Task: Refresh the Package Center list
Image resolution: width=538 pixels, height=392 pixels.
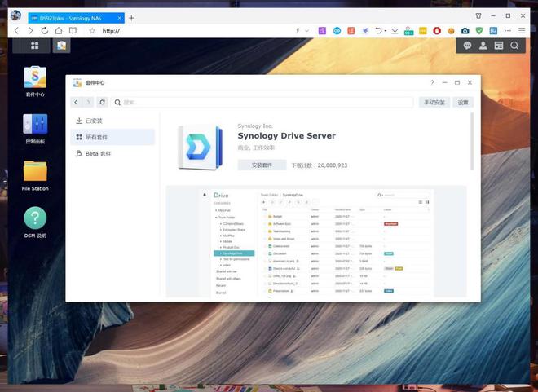Action: [x=102, y=102]
